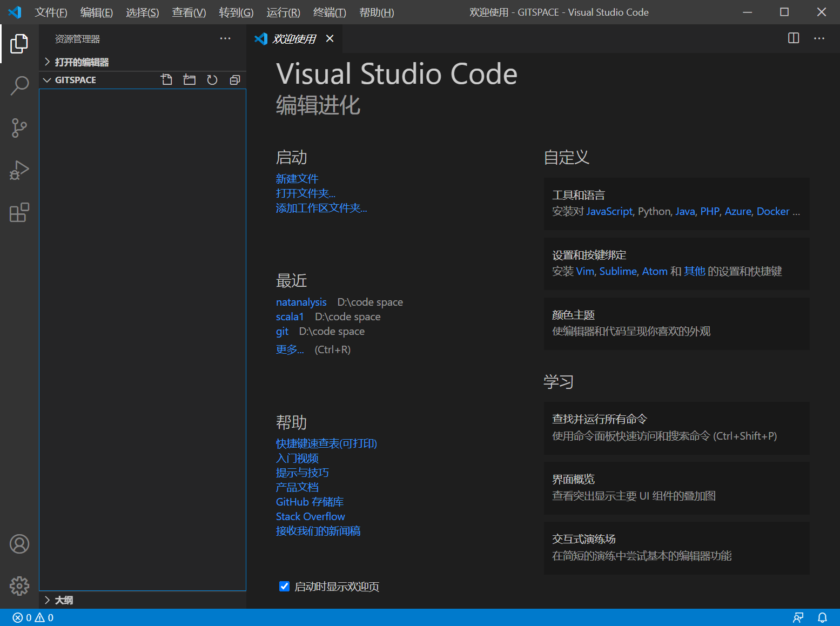Install Atom keybindings link
The height and width of the screenshot is (626, 840).
[x=655, y=271]
